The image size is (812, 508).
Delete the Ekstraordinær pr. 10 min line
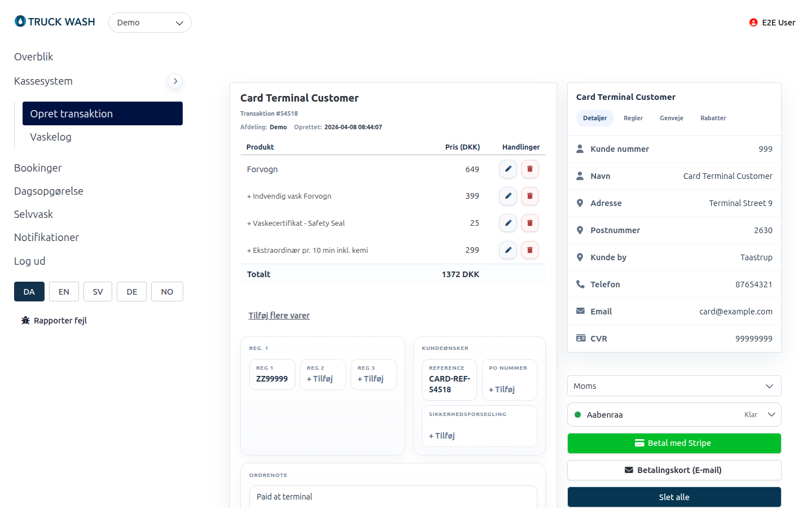coord(530,250)
